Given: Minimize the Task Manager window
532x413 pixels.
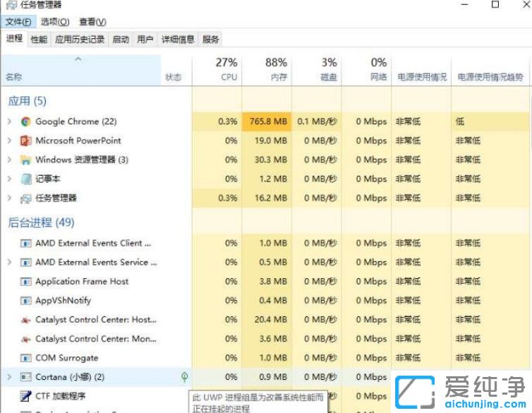Looking at the screenshot, I should (x=464, y=4).
